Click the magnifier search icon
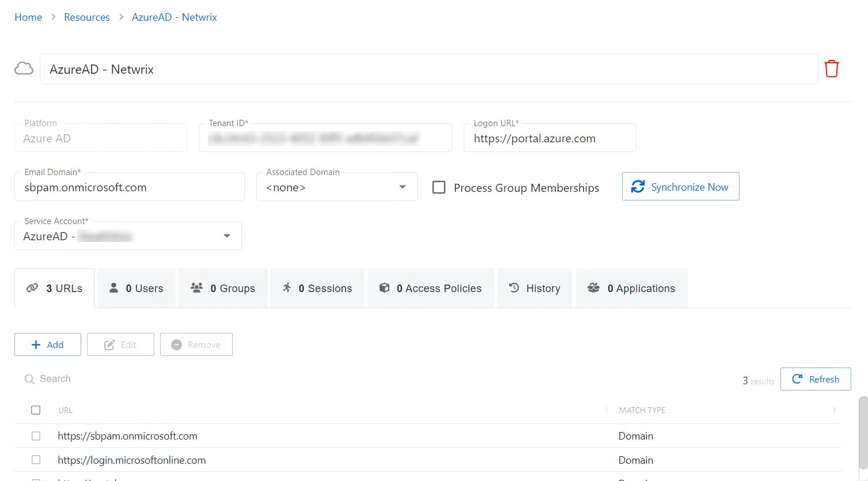This screenshot has width=868, height=481. [29, 379]
